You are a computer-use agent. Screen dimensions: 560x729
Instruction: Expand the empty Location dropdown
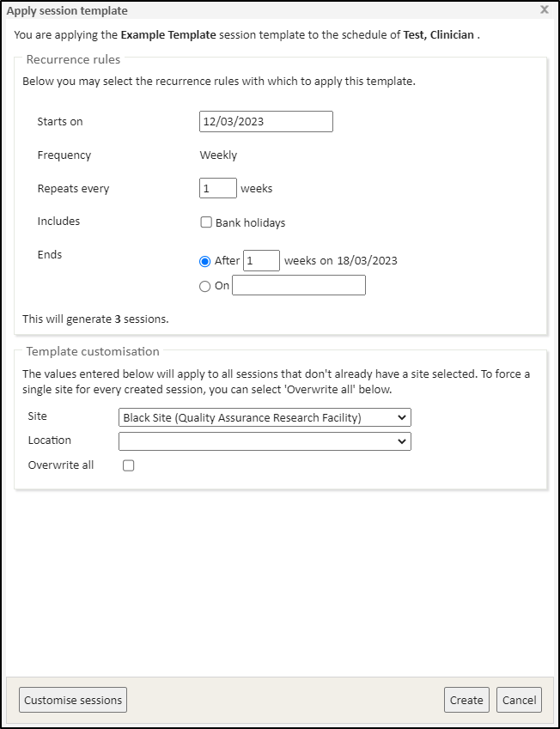tap(265, 441)
